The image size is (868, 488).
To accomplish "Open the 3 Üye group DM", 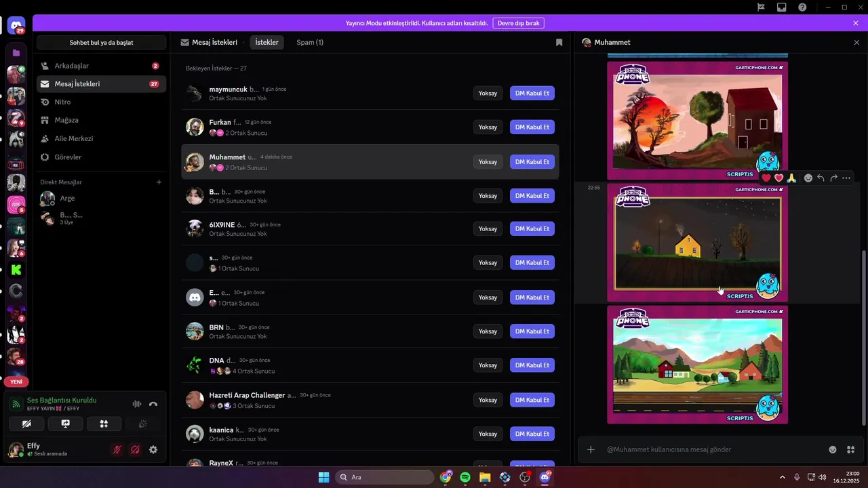I will (x=101, y=218).
